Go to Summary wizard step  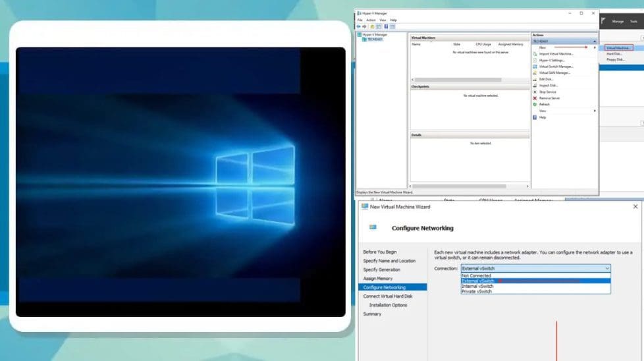(372, 314)
